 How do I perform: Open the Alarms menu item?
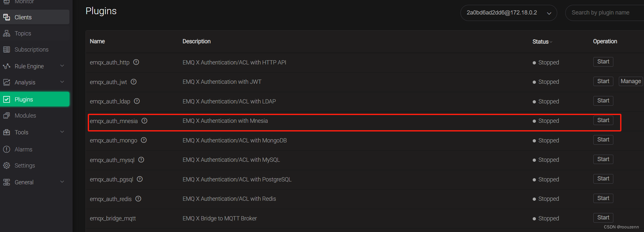35,149
